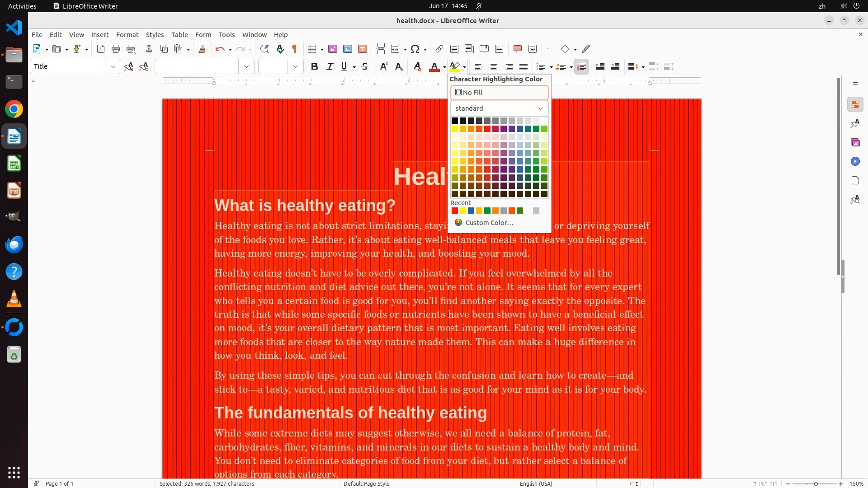Open the sidebar Navigator panel icon

(x=855, y=161)
